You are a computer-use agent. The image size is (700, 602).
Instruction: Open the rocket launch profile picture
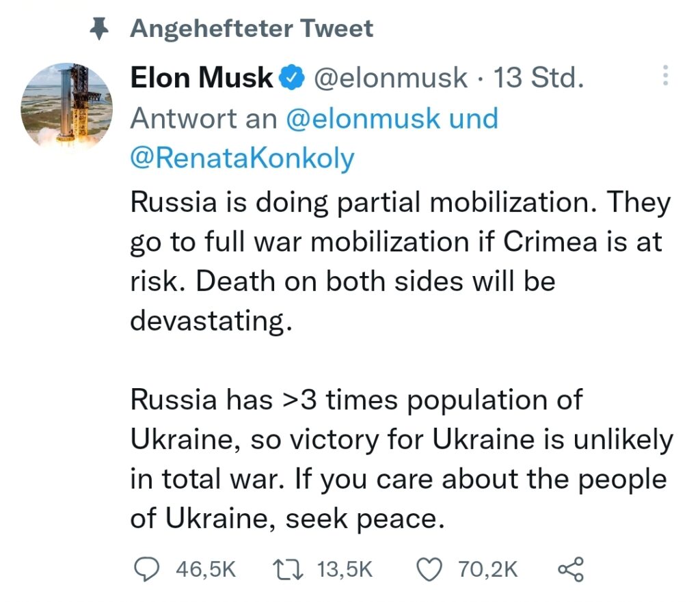[x=67, y=108]
